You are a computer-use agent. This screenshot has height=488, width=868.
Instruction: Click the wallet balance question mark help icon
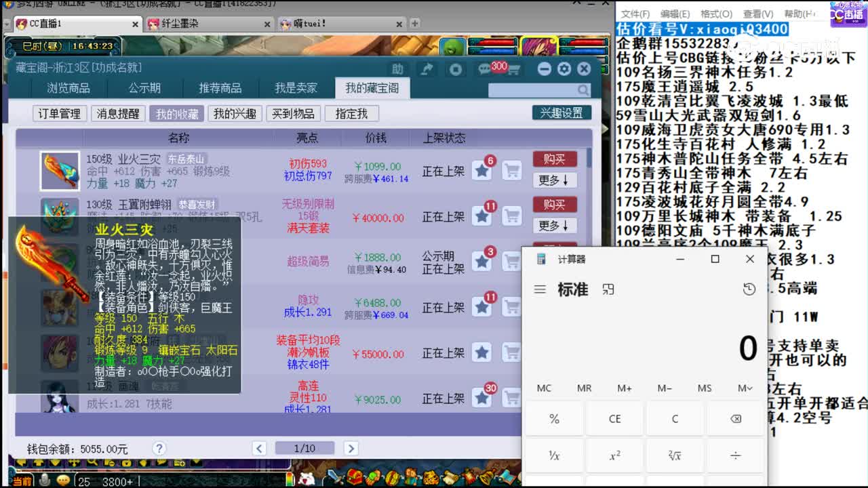point(159,448)
